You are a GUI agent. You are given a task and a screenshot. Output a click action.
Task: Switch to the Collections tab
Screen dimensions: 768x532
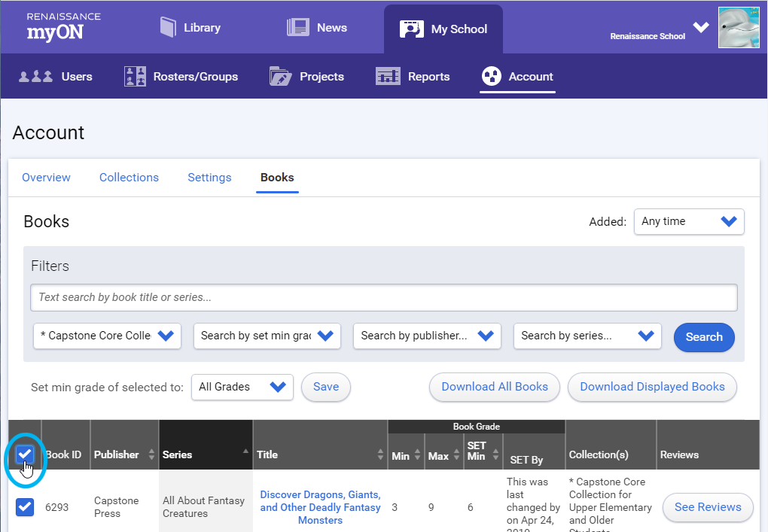coord(129,178)
